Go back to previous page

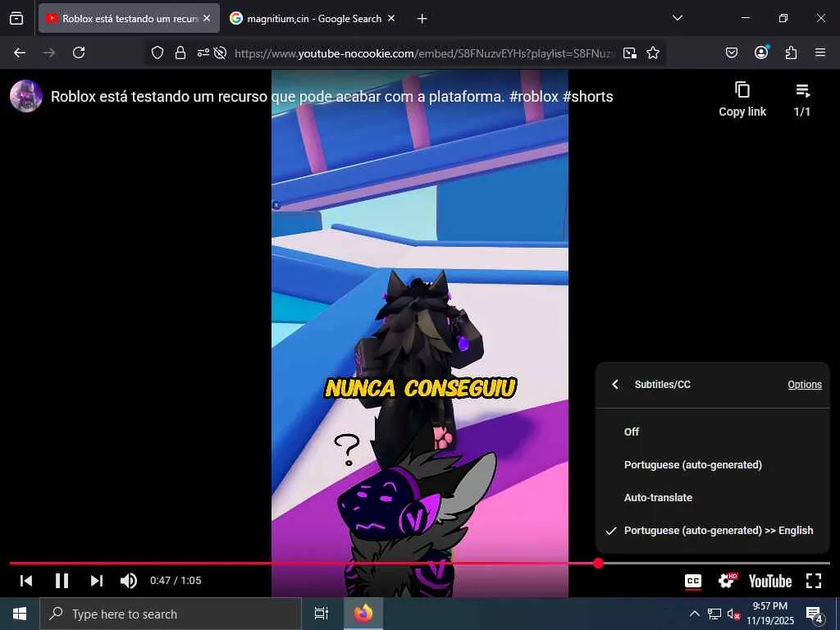20,52
